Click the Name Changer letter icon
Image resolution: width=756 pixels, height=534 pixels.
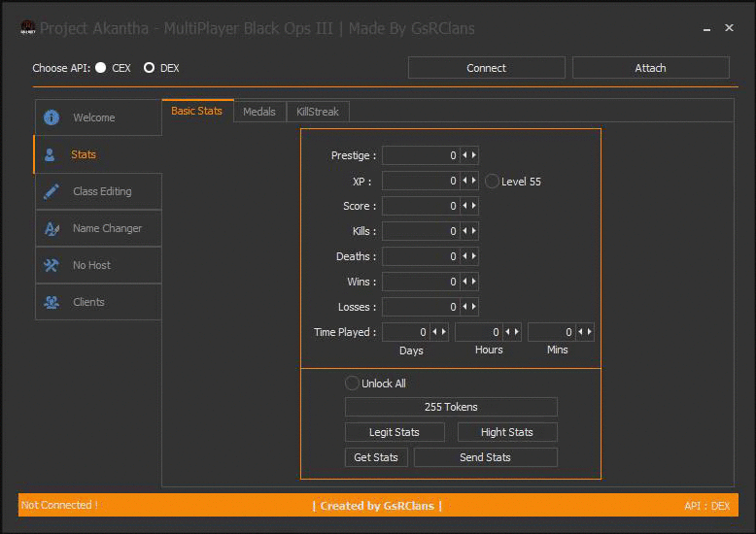(52, 228)
